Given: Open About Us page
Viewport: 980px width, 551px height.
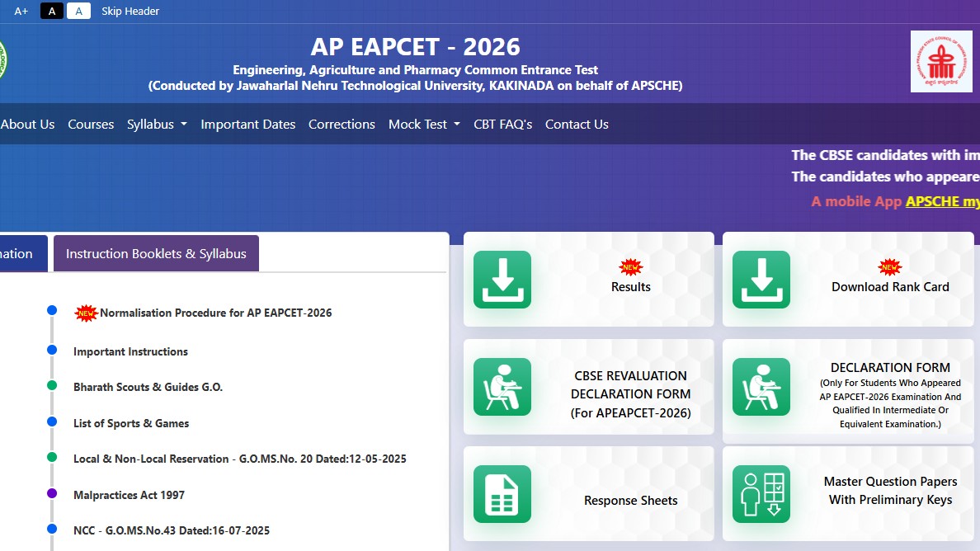Looking at the screenshot, I should 27,125.
